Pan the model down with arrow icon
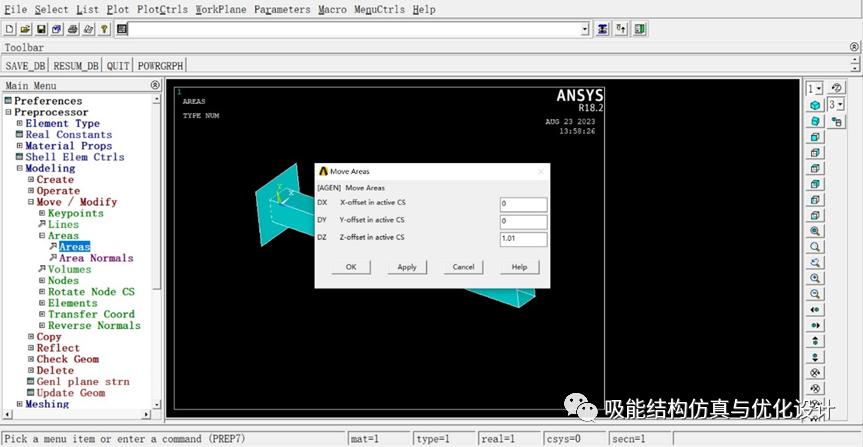Screen dimensions: 863x447 tap(815, 357)
